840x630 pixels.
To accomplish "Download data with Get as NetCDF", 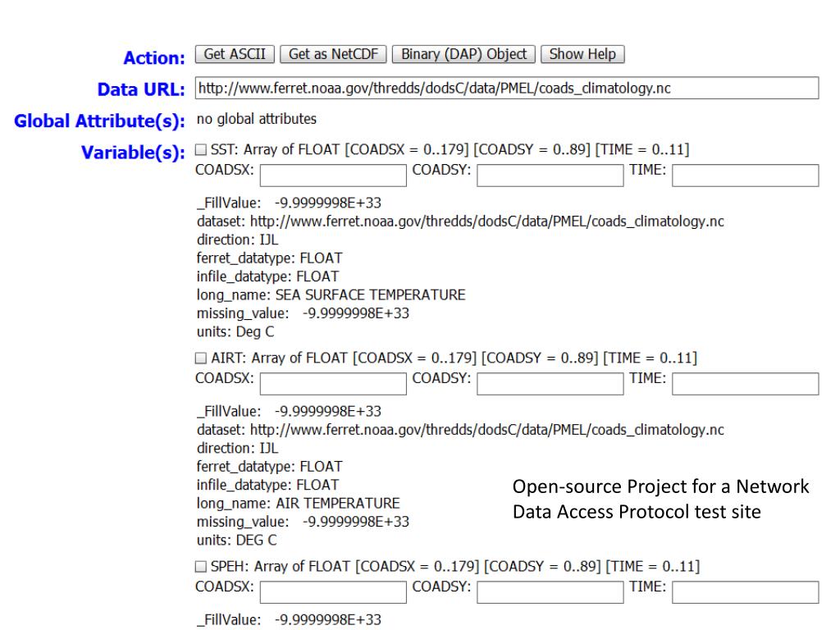I will pyautogui.click(x=333, y=54).
